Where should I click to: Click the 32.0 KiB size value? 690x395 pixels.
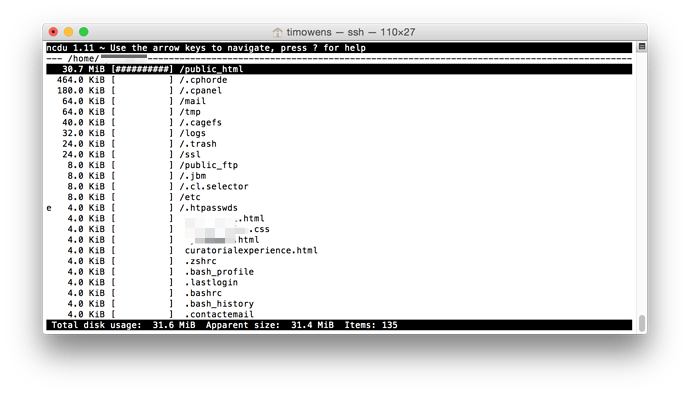[83, 133]
